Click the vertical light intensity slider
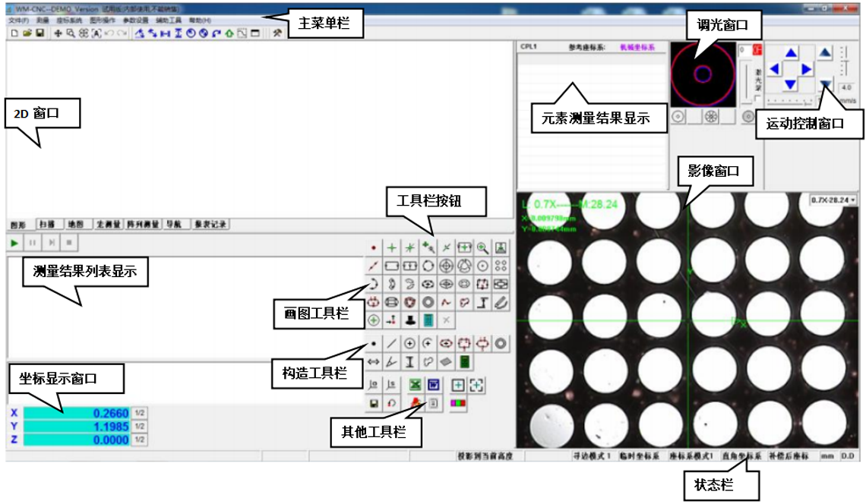Viewport: 866px width, 504px height. pyautogui.click(x=747, y=83)
